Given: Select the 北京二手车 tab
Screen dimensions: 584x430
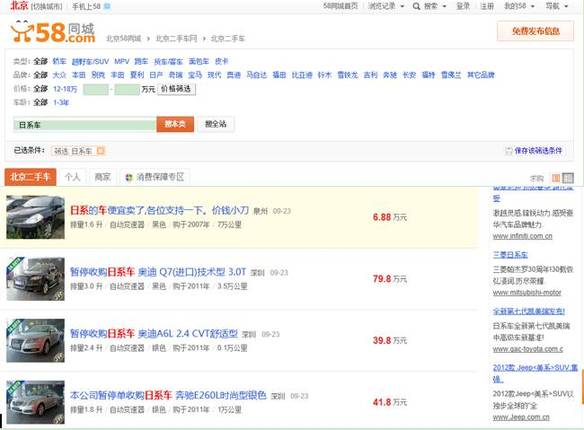Looking at the screenshot, I should [30, 177].
